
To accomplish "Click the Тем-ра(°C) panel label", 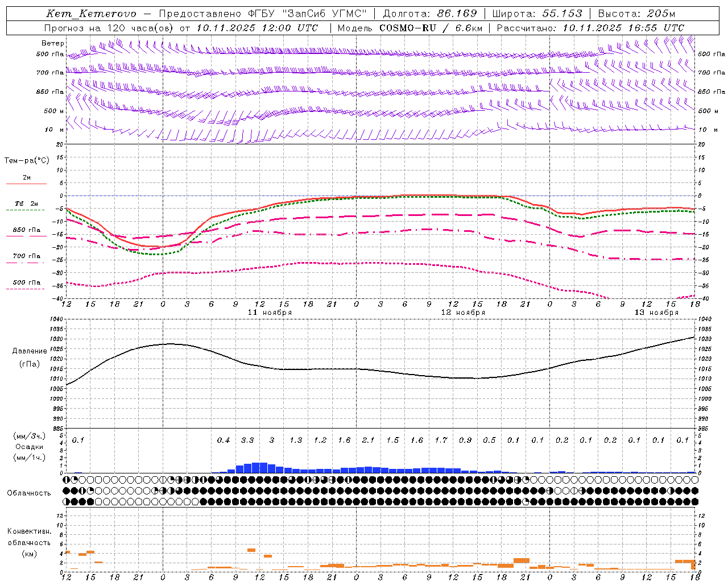I will [27, 161].
